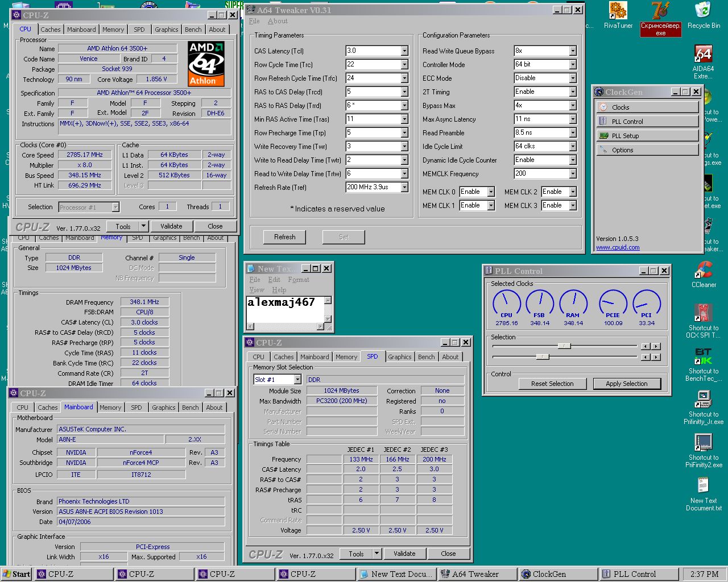Click the upper selection slider in PLL Control
This screenshot has height=582, width=728.
click(x=564, y=346)
